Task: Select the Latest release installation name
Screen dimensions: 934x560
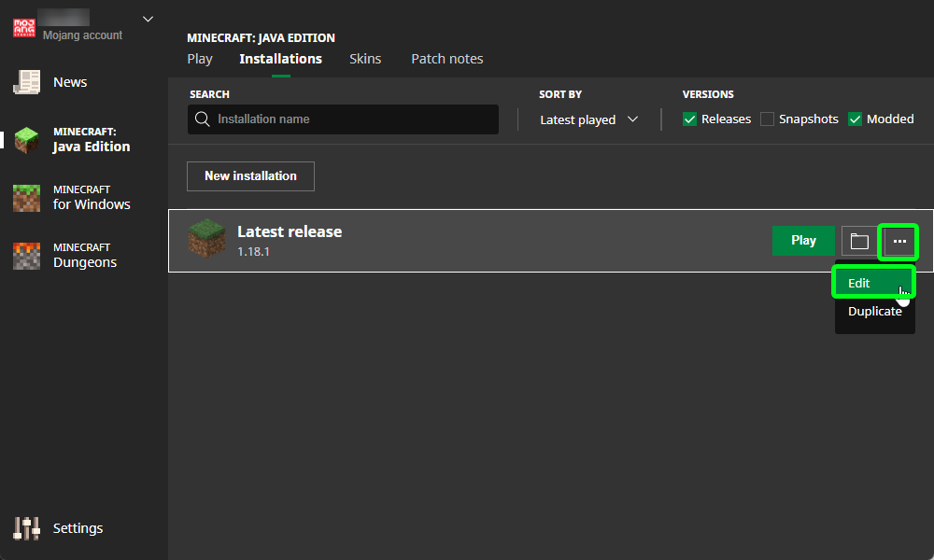Action: click(290, 231)
